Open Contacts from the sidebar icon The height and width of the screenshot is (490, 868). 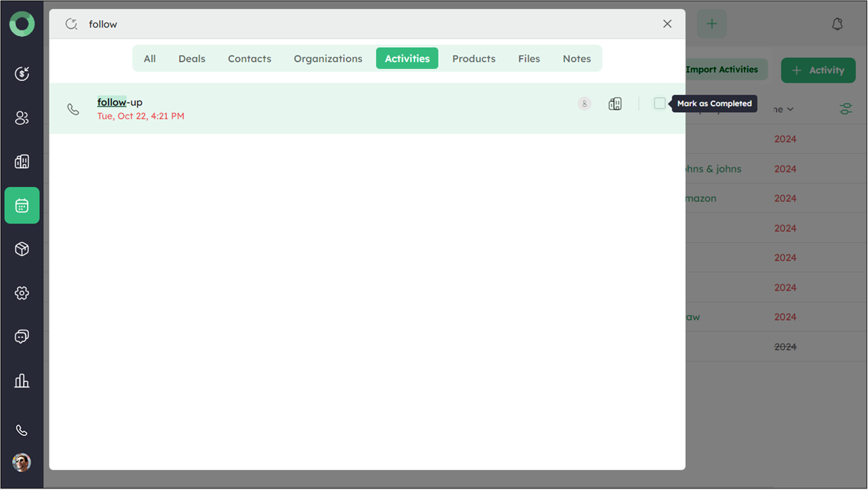22,118
